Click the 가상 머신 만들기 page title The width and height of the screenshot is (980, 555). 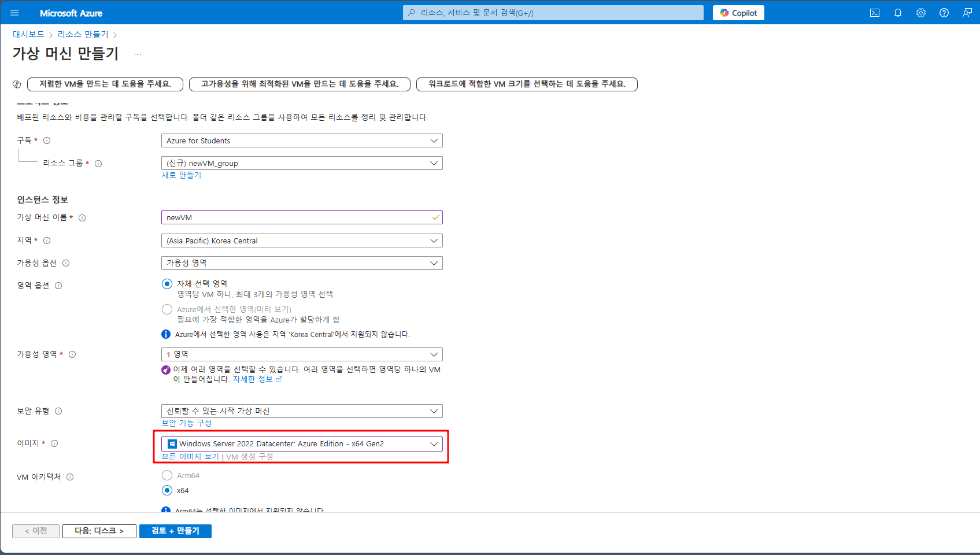[65, 54]
